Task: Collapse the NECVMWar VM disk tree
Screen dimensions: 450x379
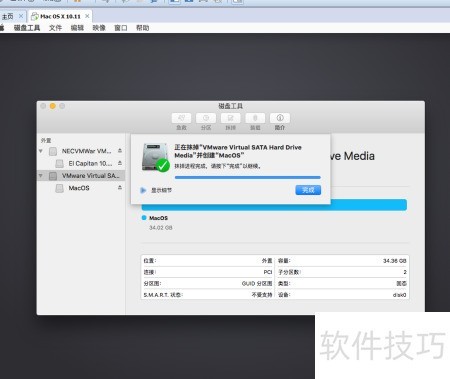Action: (x=41, y=151)
